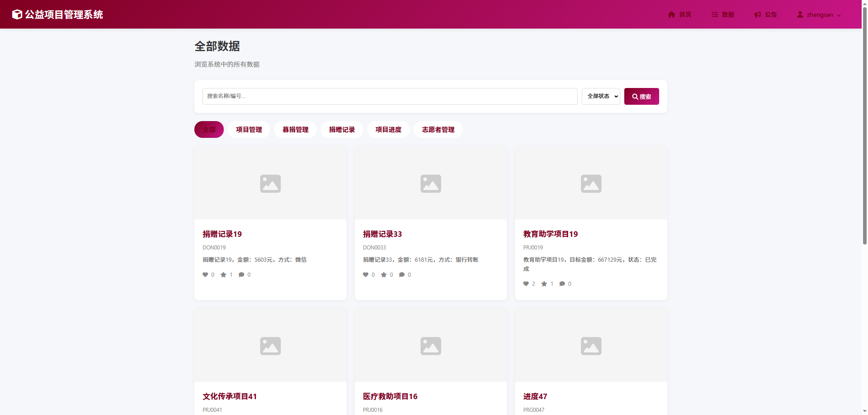
Task: Click the scrollbar down arrow
Action: 864,411
